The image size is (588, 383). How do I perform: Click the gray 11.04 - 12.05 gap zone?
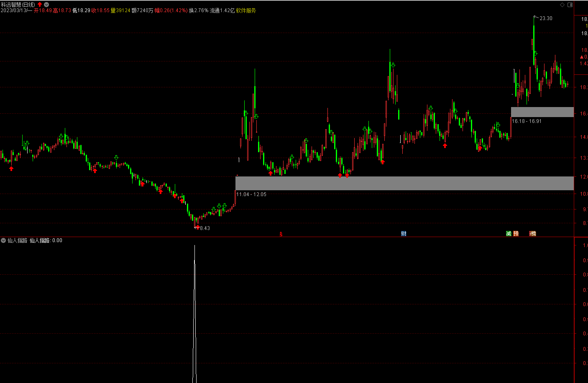click(x=404, y=183)
